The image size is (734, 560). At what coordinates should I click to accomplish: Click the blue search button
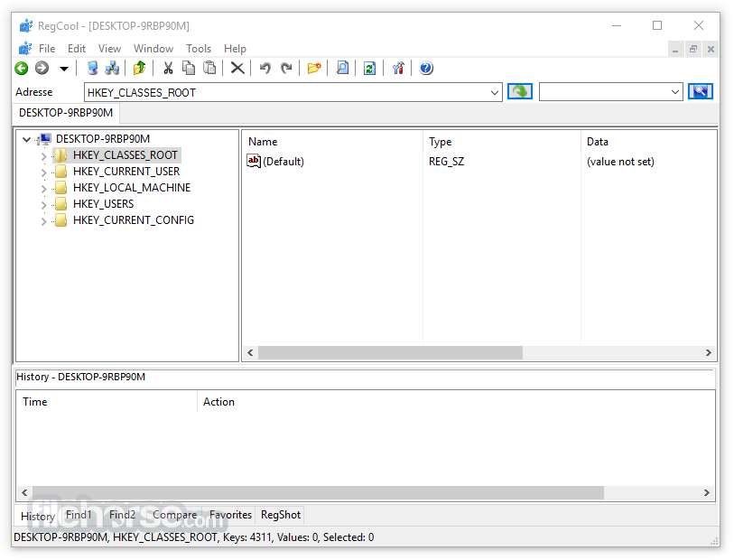701,91
